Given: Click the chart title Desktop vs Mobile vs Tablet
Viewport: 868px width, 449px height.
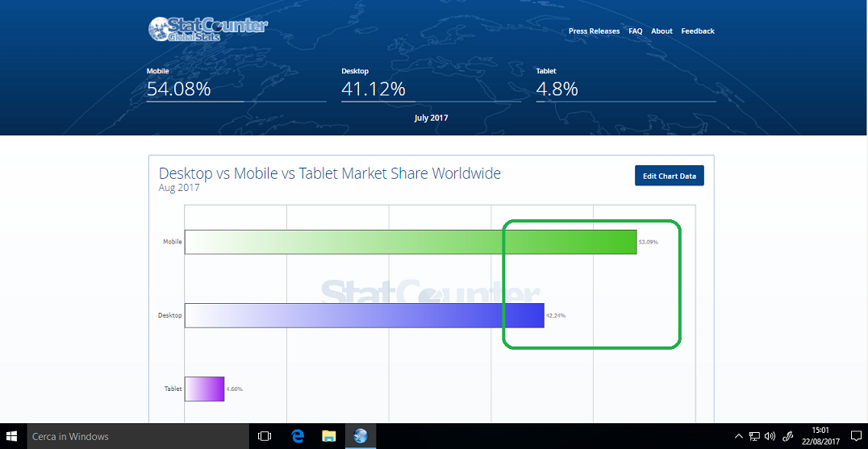Looking at the screenshot, I should click(x=329, y=173).
